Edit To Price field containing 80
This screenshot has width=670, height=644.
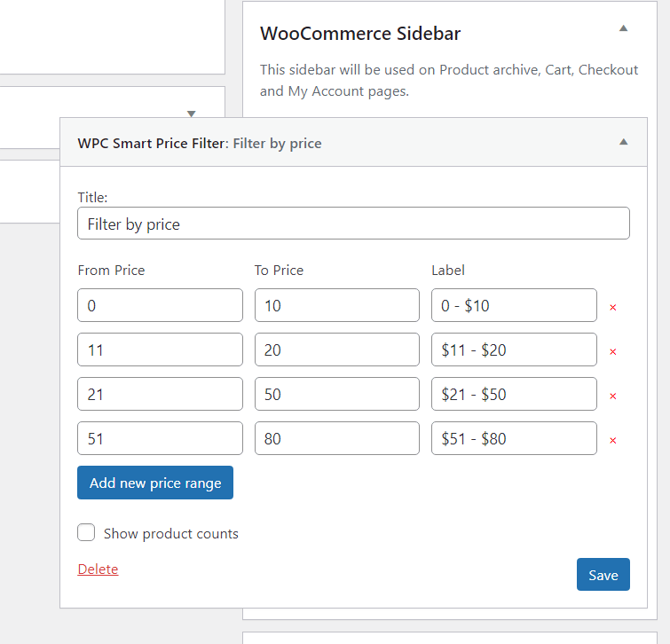(x=337, y=438)
